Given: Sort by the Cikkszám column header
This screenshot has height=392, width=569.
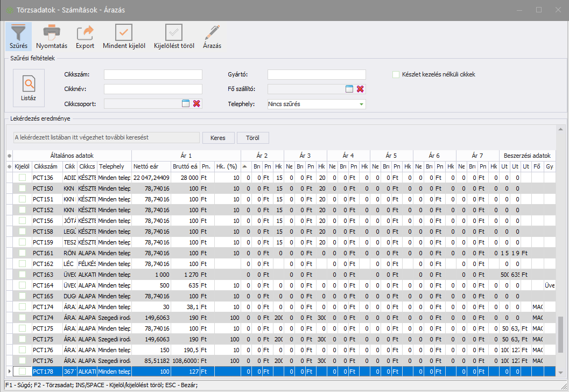Looking at the screenshot, I should click(45, 166).
